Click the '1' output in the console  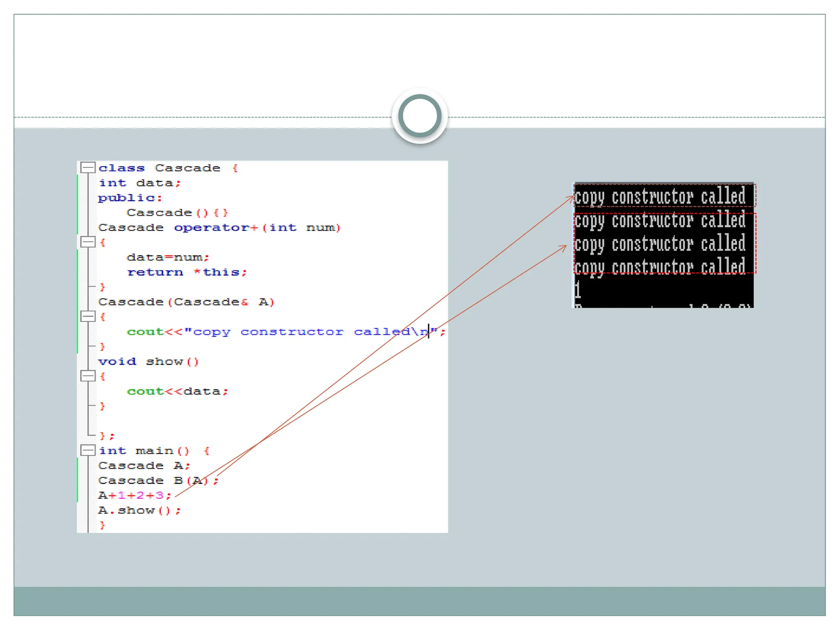tap(577, 290)
